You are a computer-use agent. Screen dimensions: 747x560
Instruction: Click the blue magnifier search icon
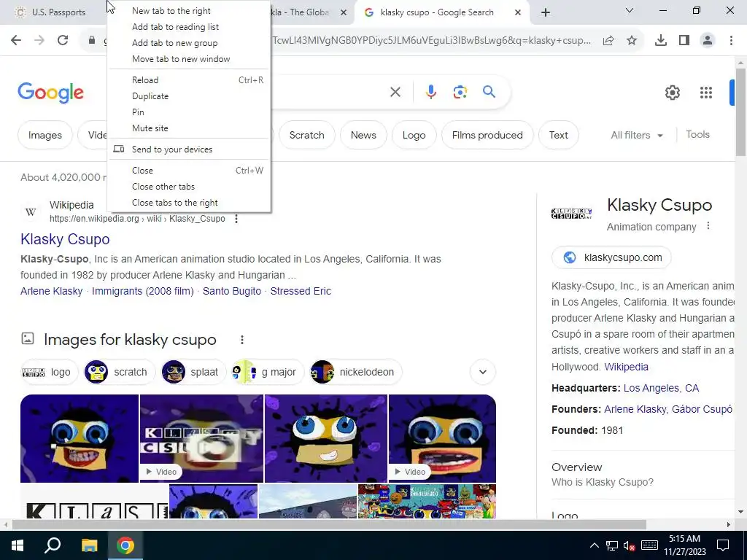click(489, 91)
